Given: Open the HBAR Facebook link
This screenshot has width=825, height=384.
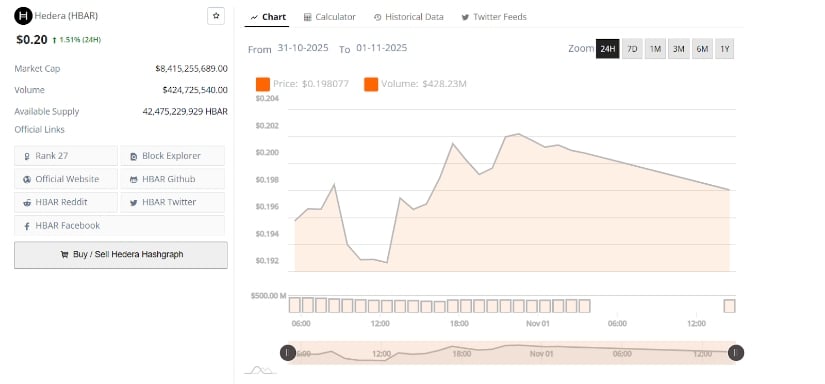Looking at the screenshot, I should [x=119, y=225].
